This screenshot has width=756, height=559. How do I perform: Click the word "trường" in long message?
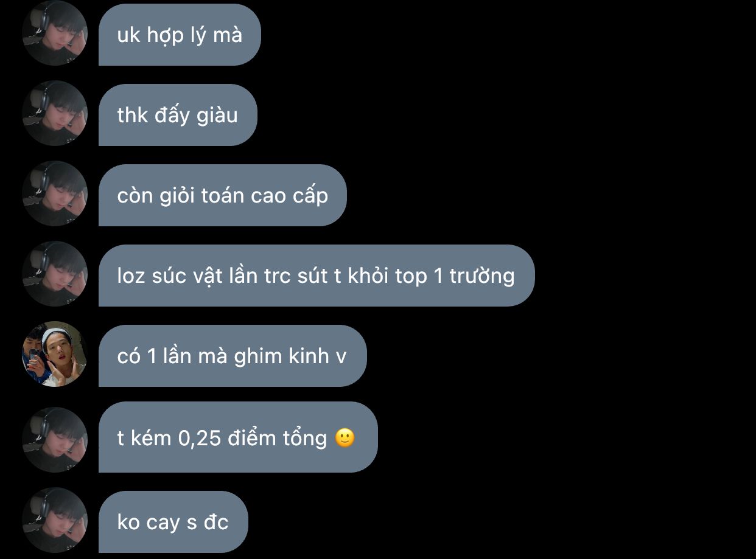pos(482,276)
